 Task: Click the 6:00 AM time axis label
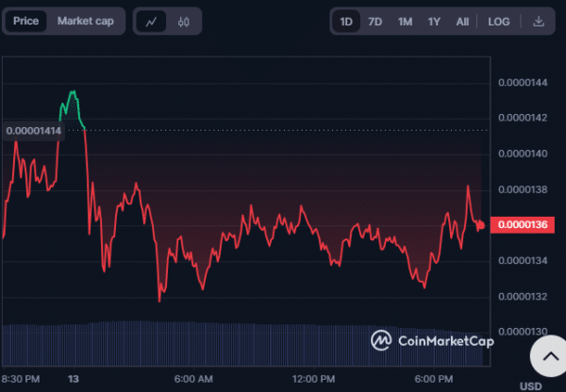pyautogui.click(x=193, y=379)
